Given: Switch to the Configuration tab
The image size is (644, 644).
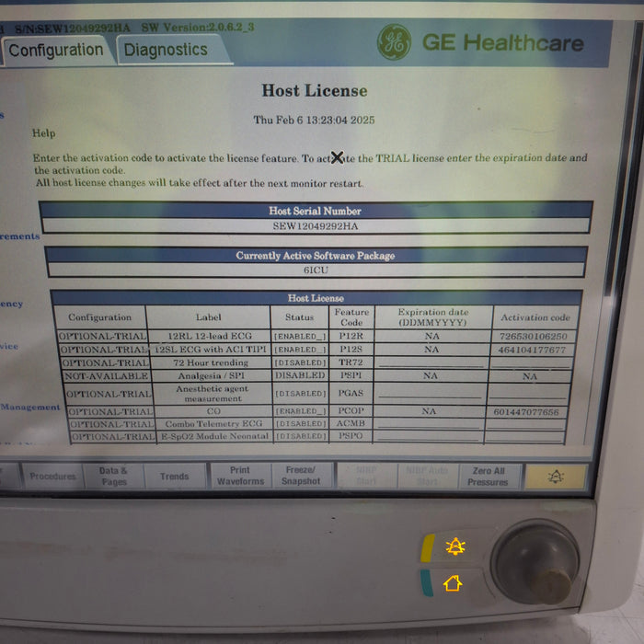Looking at the screenshot, I should tap(55, 50).
